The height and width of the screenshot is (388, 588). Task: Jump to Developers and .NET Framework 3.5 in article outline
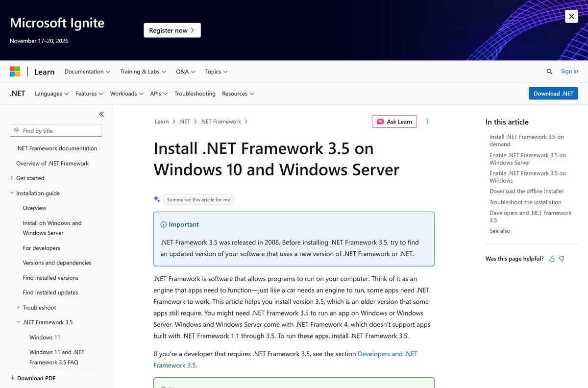530,217
